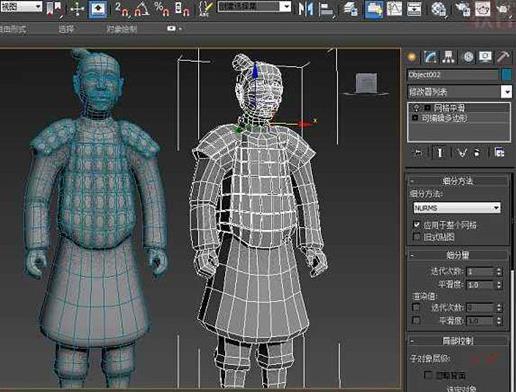Toggle the Angle Snap icon
This screenshot has height=392, width=516.
pyautogui.click(x=141, y=9)
